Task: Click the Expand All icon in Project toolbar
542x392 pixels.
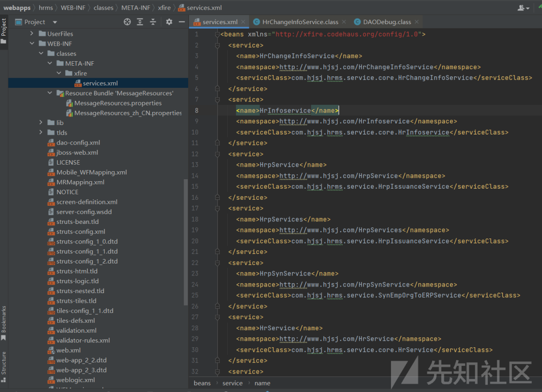Action: [140, 22]
